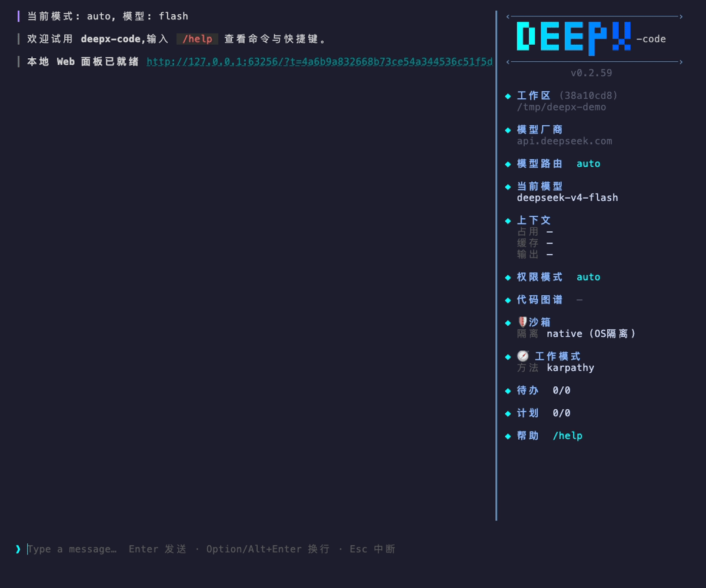Image resolution: width=706 pixels, height=588 pixels.
Task: Click the diamond bullet beside 模型路由
Action: 508,164
